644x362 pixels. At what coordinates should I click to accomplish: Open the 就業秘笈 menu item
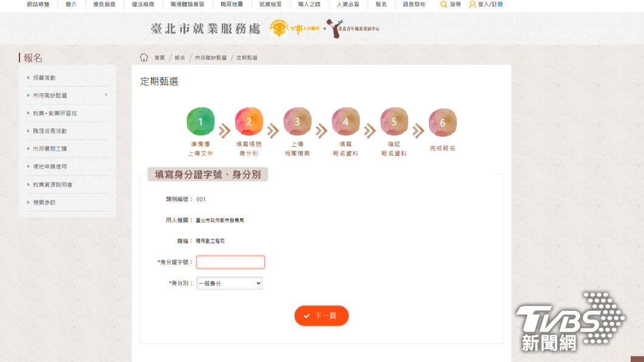[270, 4]
